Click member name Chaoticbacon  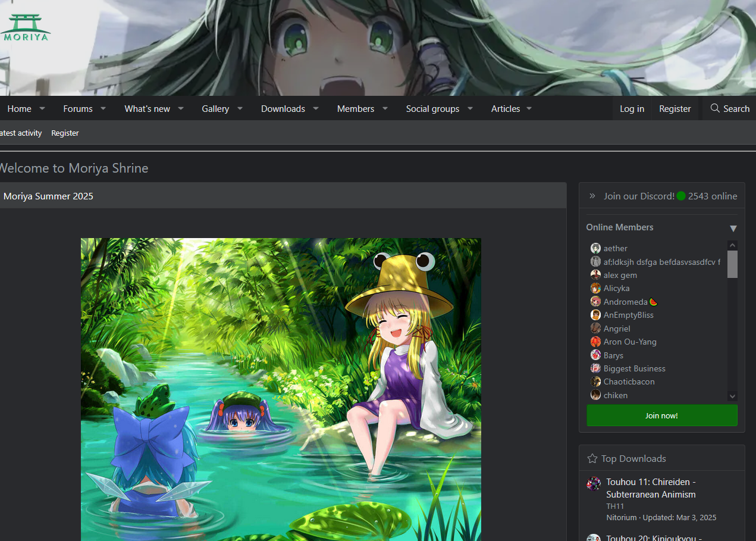(x=629, y=381)
